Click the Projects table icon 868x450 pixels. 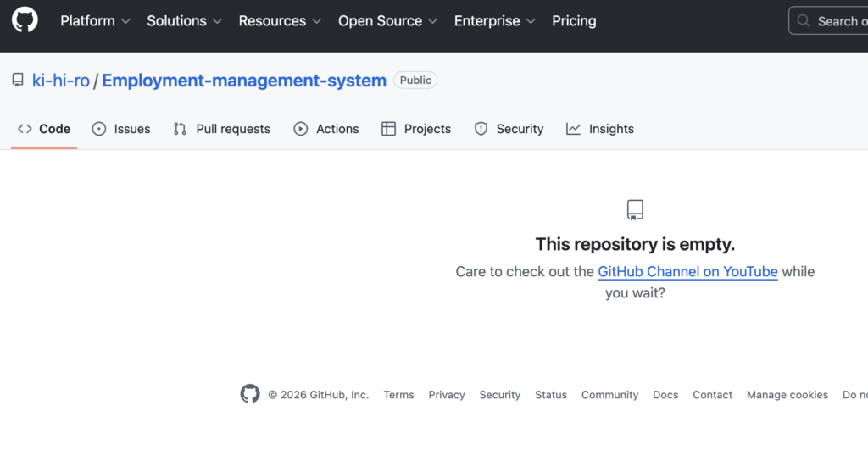389,129
